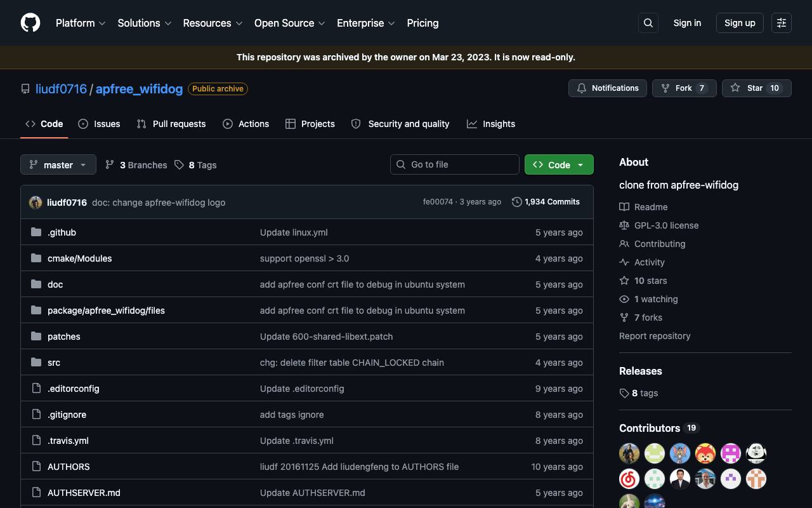Image resolution: width=812 pixels, height=508 pixels.
Task: Open the Contributors 19 heading link
Action: pyautogui.click(x=659, y=428)
